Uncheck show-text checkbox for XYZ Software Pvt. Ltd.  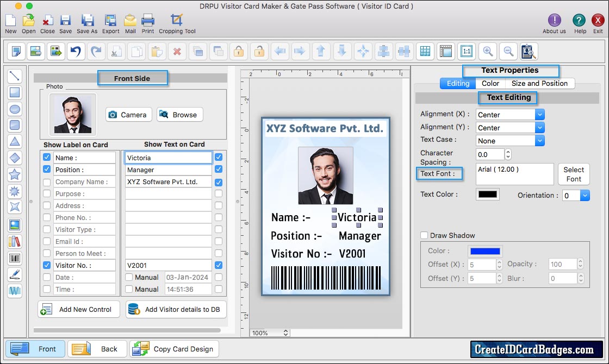[x=219, y=182]
